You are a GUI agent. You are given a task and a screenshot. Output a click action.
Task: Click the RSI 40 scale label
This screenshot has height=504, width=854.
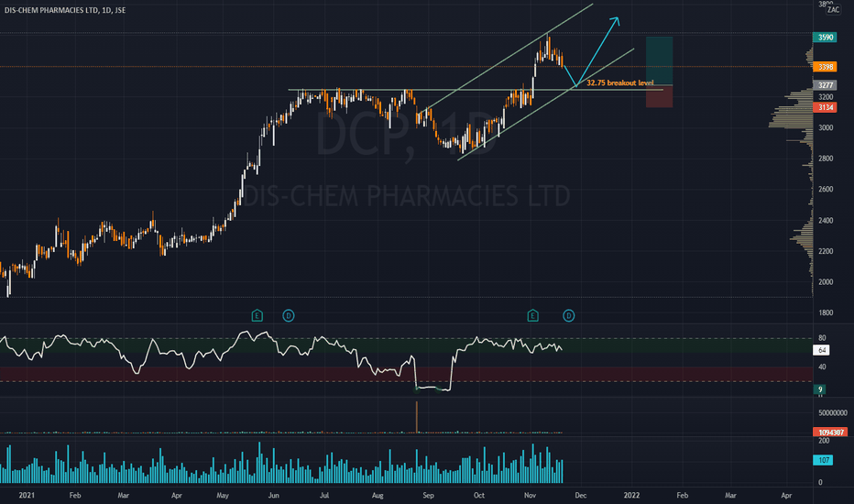(822, 367)
